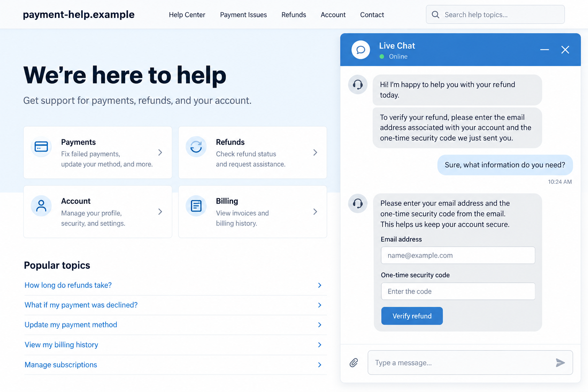588x392 pixels.
Task: Open Account in top navigation
Action: pos(333,15)
